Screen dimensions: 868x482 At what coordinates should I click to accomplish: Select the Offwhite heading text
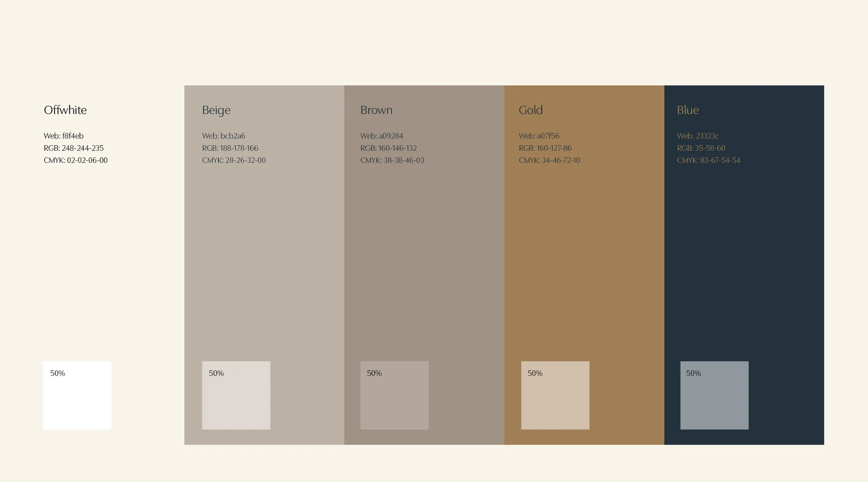(65, 110)
